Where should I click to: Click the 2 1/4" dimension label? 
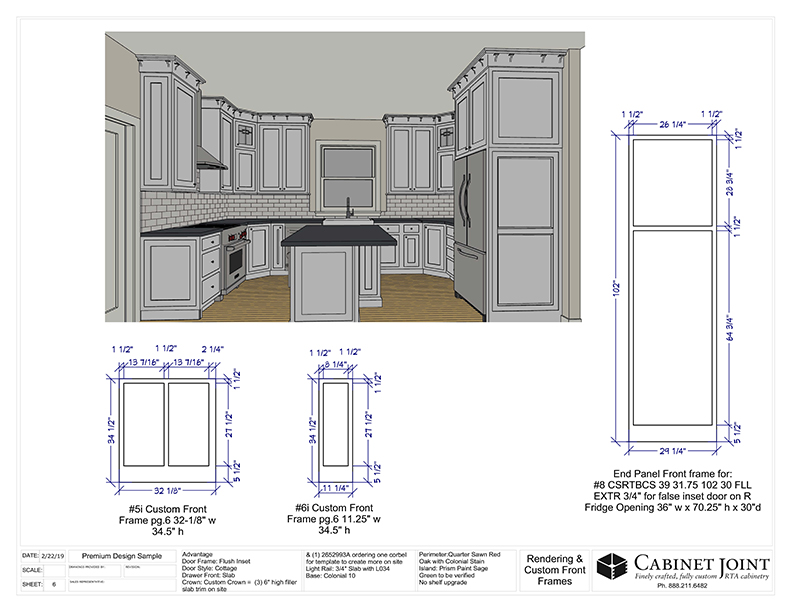(213, 349)
